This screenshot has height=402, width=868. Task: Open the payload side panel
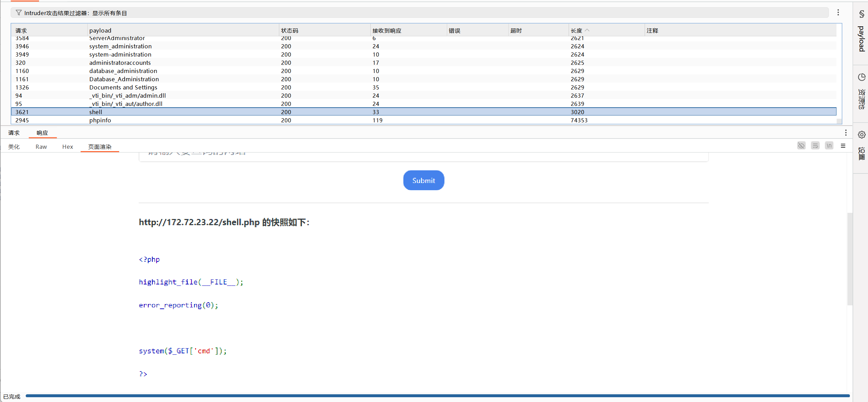pos(861,33)
